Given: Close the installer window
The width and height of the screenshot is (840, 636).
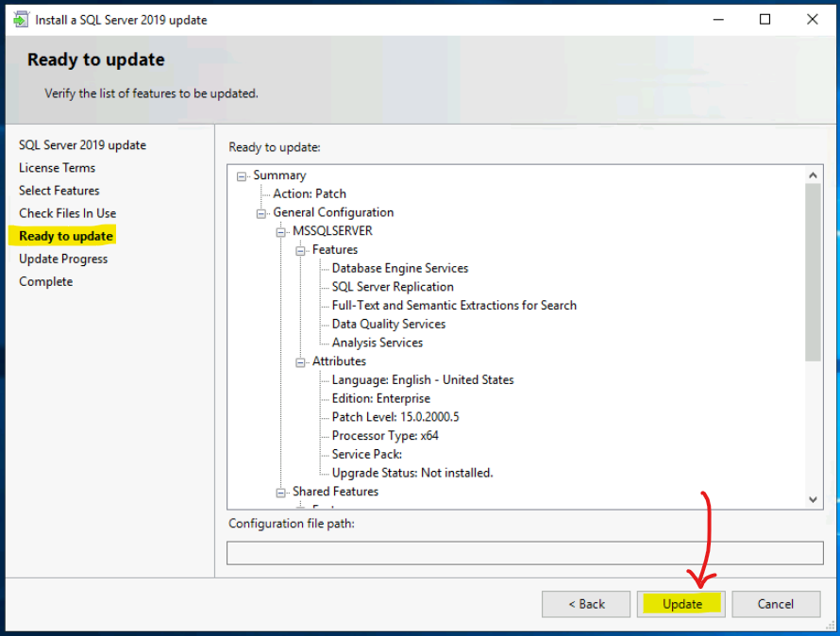Looking at the screenshot, I should pos(812,20).
